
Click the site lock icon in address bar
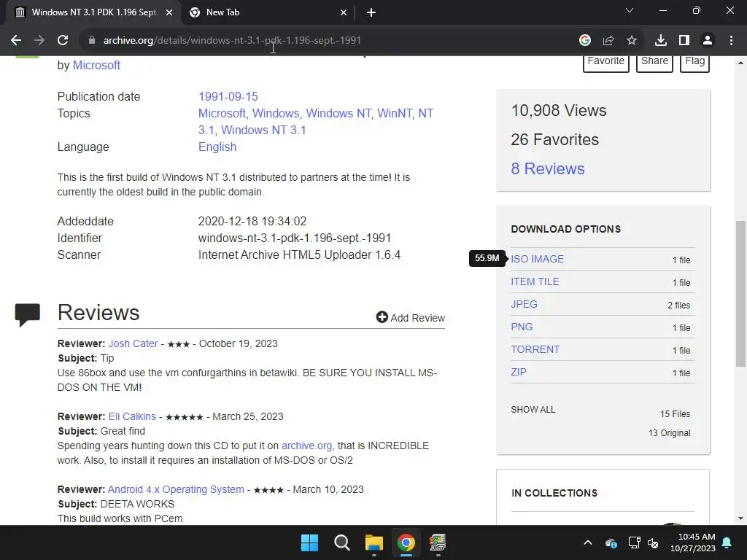(x=92, y=41)
